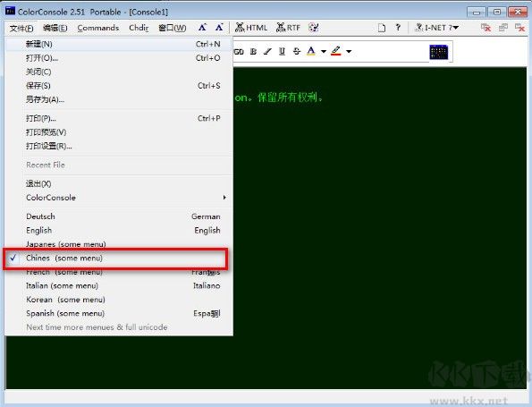Pick the red highlight color swatch
This screenshot has height=407, width=532.
[335, 52]
